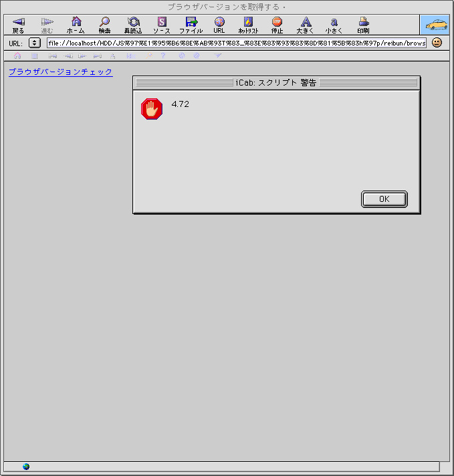Viewport: 454px width, 476px height.
Task: Click the URL globe toolbar icon
Action: click(x=219, y=25)
